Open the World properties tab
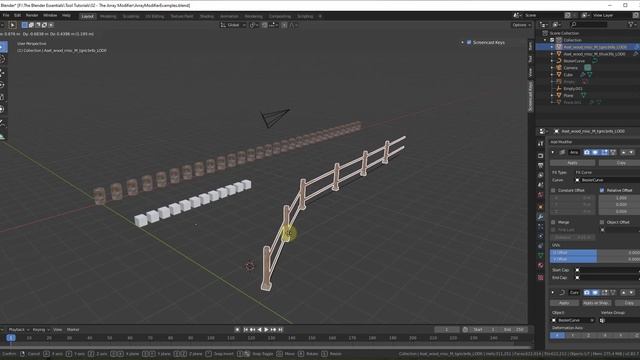Screen dimensions: 640x360 540,195
